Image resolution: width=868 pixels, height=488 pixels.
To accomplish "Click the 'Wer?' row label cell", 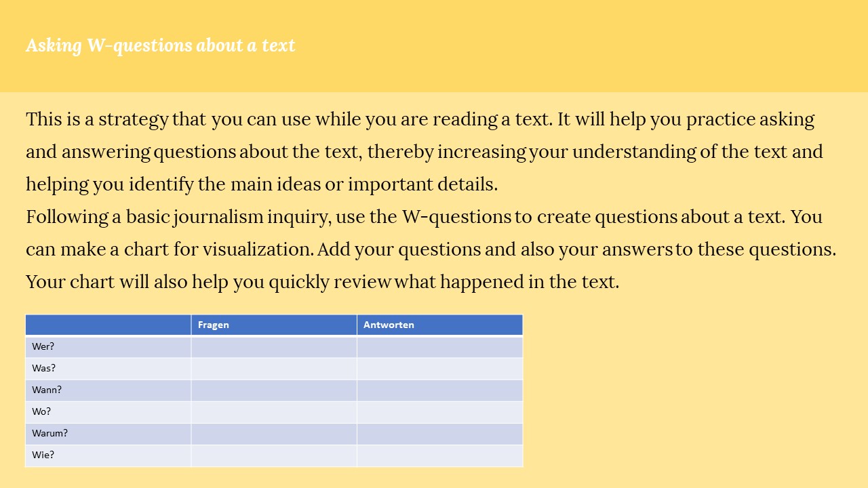I will 108,346.
